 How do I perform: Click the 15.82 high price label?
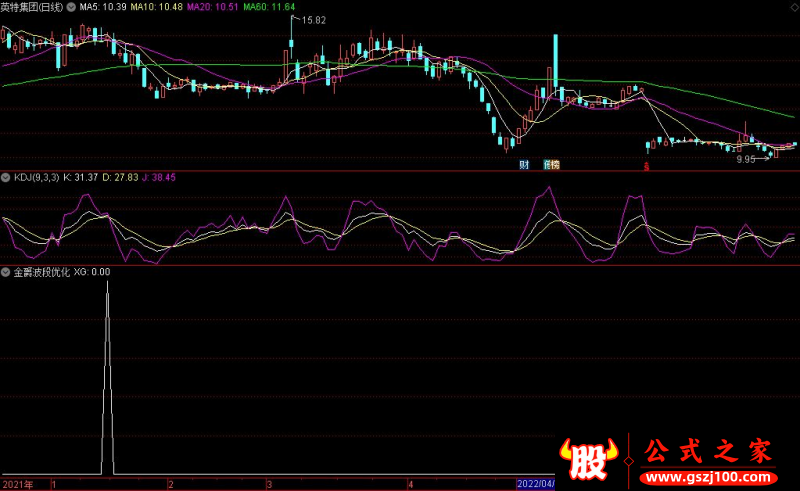313,20
